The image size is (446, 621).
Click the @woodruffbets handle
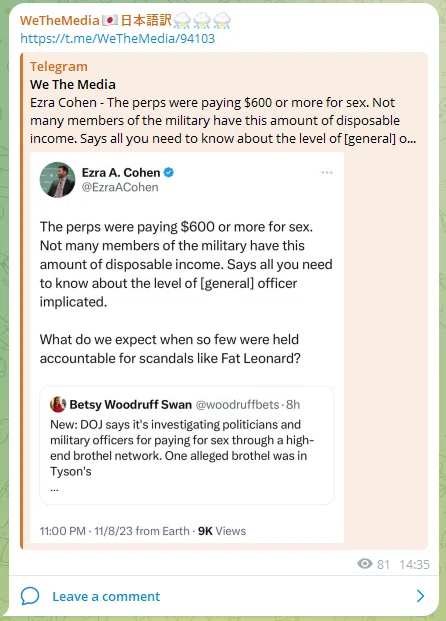point(238,404)
